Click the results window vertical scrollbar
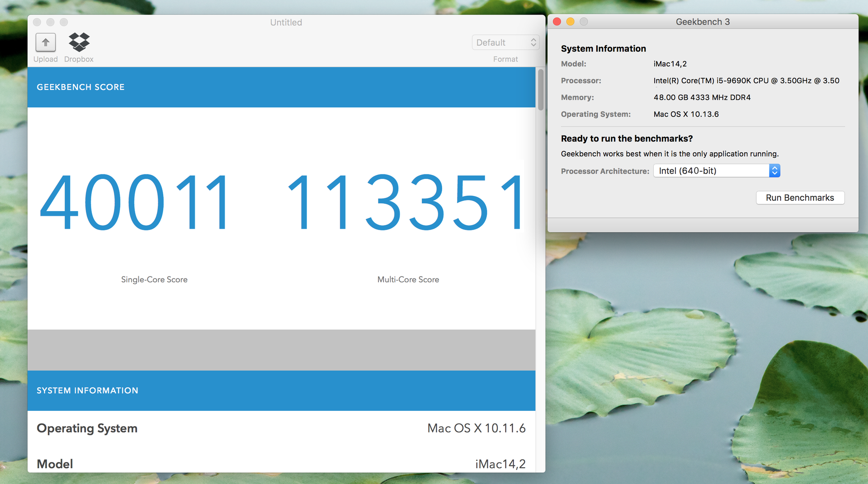Image resolution: width=868 pixels, height=484 pixels. (x=540, y=89)
